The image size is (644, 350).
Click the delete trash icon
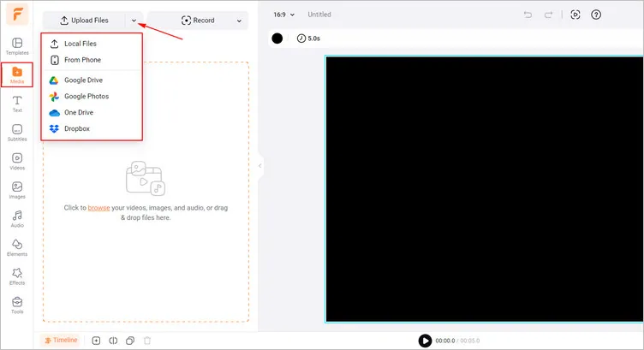click(147, 341)
